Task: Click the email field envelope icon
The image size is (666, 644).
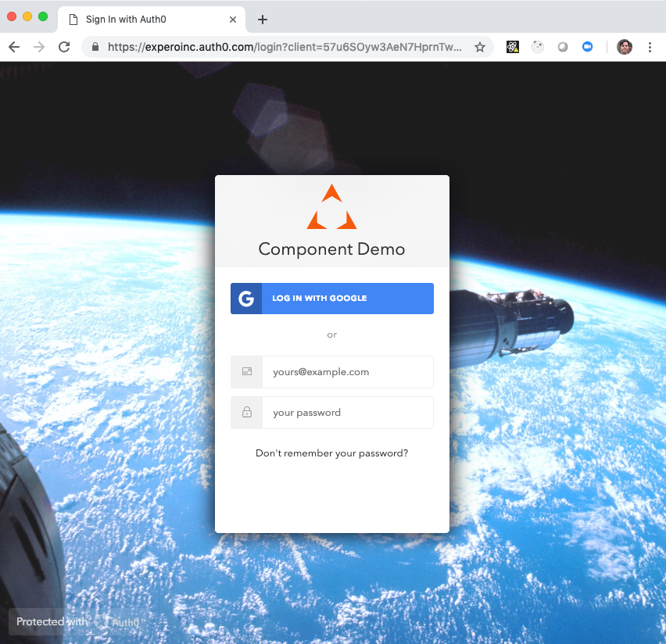Action: click(x=247, y=372)
